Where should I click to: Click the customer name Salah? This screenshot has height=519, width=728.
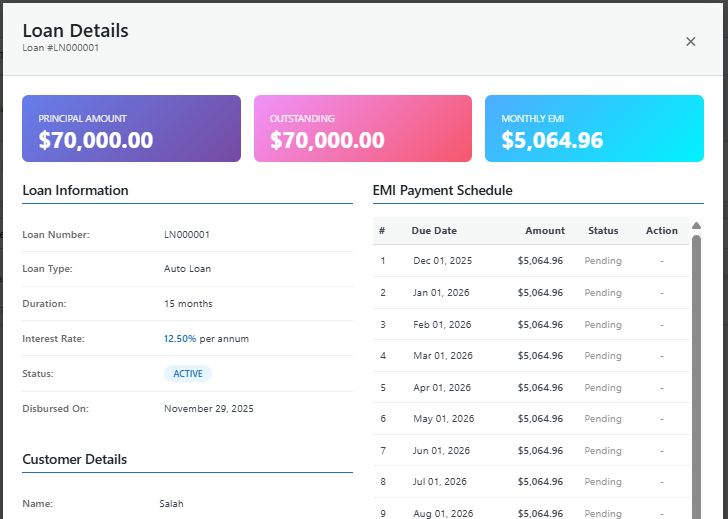pyautogui.click(x=171, y=504)
